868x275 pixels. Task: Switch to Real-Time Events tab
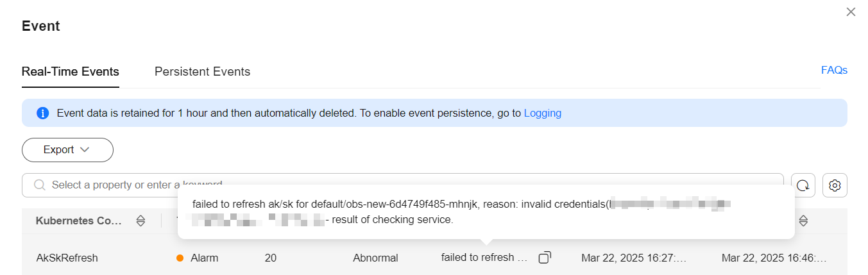[x=71, y=72]
